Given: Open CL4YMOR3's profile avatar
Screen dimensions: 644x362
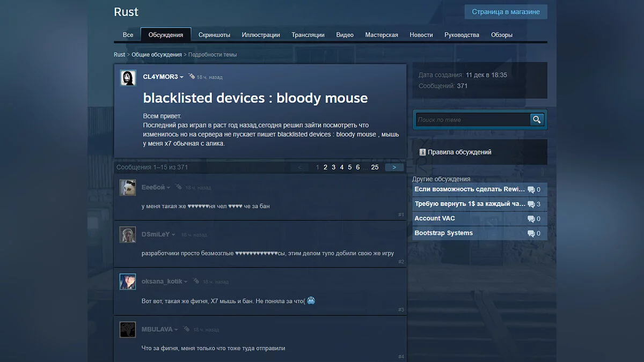Looking at the screenshot, I should 128,78.
